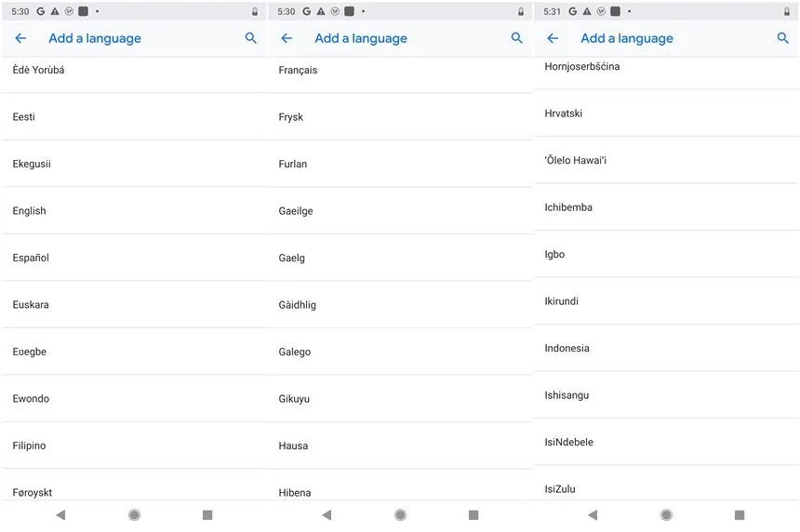Viewport: 800px width, 532px height.
Task: Select Hausa language
Action: [x=400, y=446]
